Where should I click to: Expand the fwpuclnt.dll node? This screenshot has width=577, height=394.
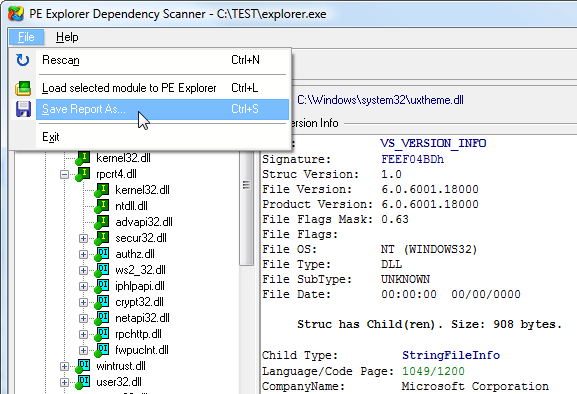pos(84,351)
